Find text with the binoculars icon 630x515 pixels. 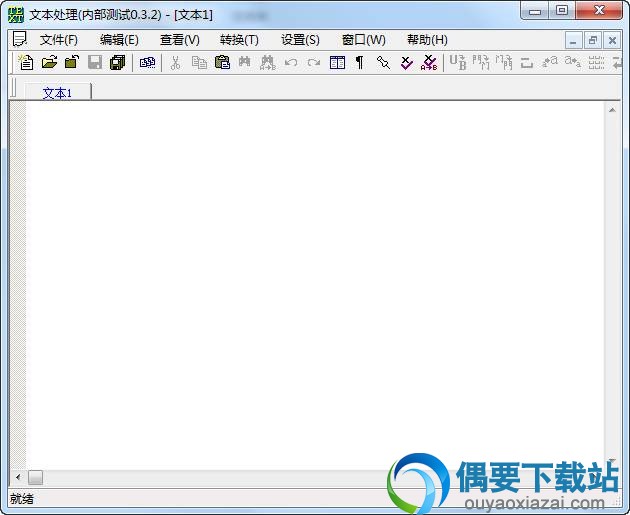click(x=244, y=62)
